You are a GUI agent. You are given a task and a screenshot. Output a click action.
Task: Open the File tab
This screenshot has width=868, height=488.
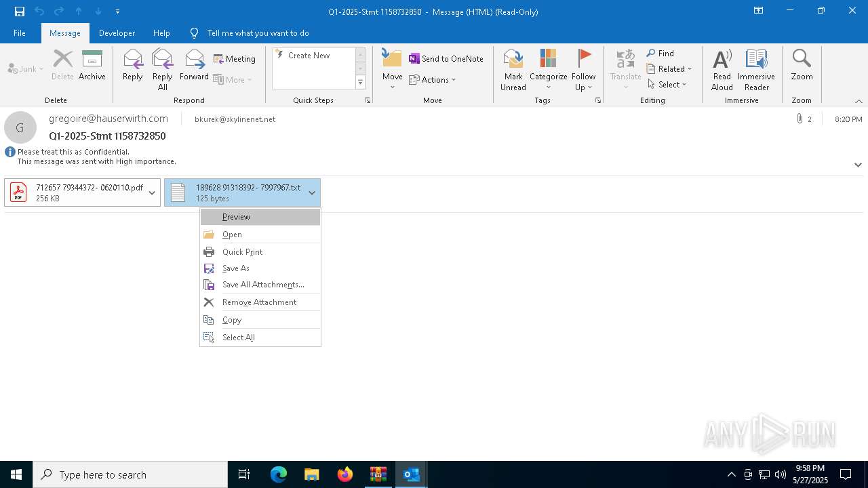(20, 33)
